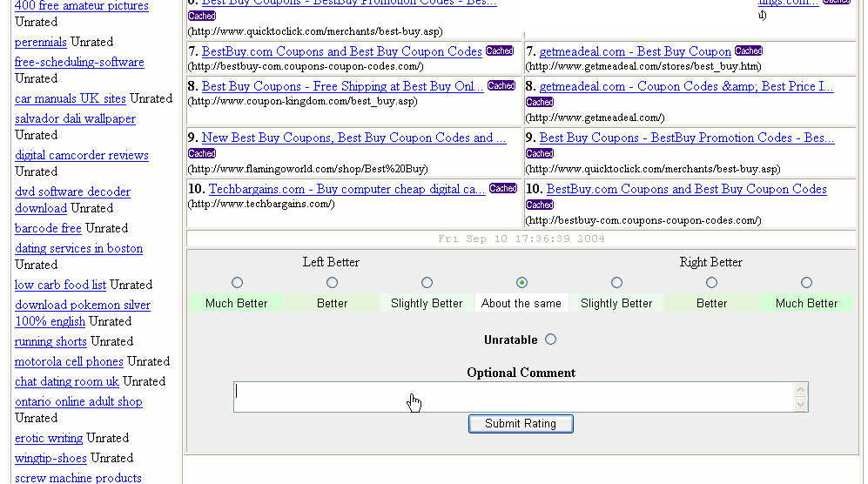This screenshot has height=484, width=868.
Task: Open the '400 free amateur pictures' query
Action: (81, 6)
